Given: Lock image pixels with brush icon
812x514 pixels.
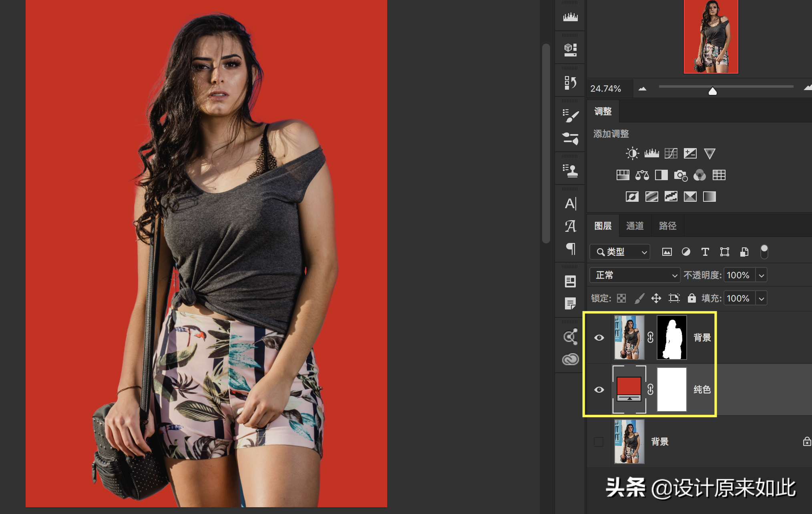Looking at the screenshot, I should click(639, 298).
